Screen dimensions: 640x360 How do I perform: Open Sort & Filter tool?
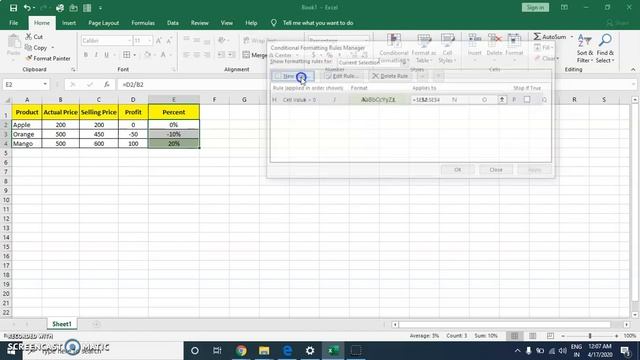tap(584, 49)
